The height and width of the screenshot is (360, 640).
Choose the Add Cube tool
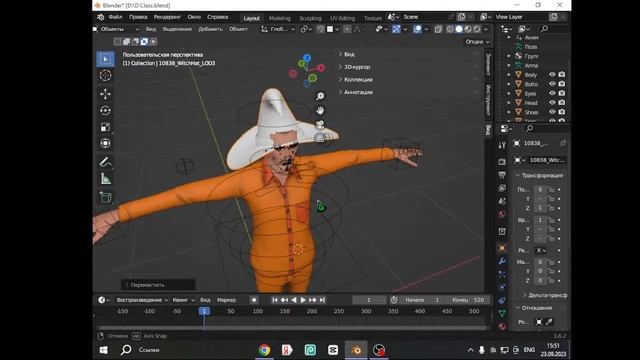(105, 197)
